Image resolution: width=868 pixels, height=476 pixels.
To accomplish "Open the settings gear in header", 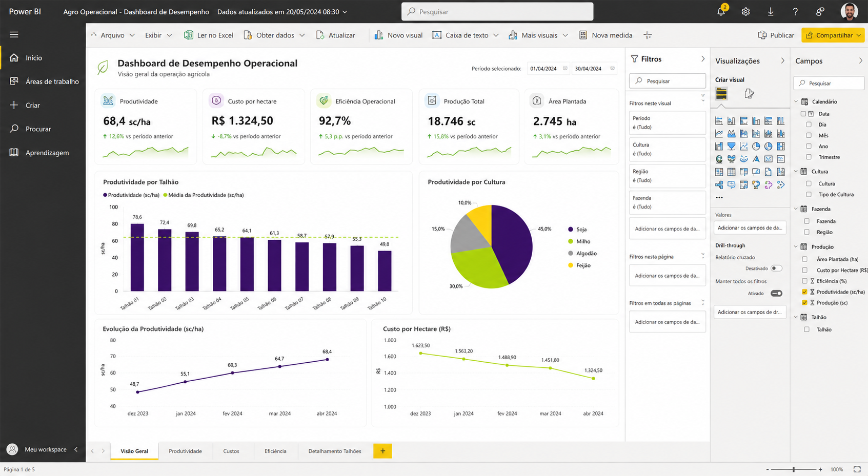I will coord(745,11).
